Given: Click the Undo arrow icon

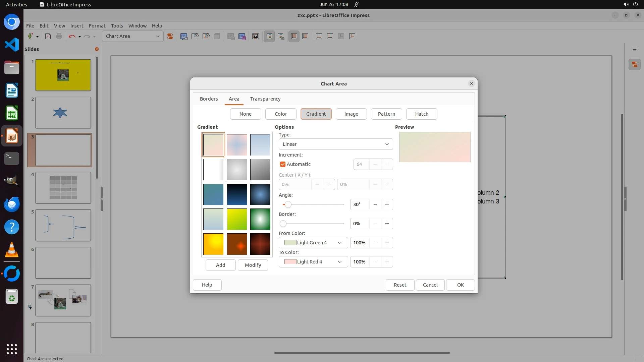Looking at the screenshot, I should tap(72, 36).
